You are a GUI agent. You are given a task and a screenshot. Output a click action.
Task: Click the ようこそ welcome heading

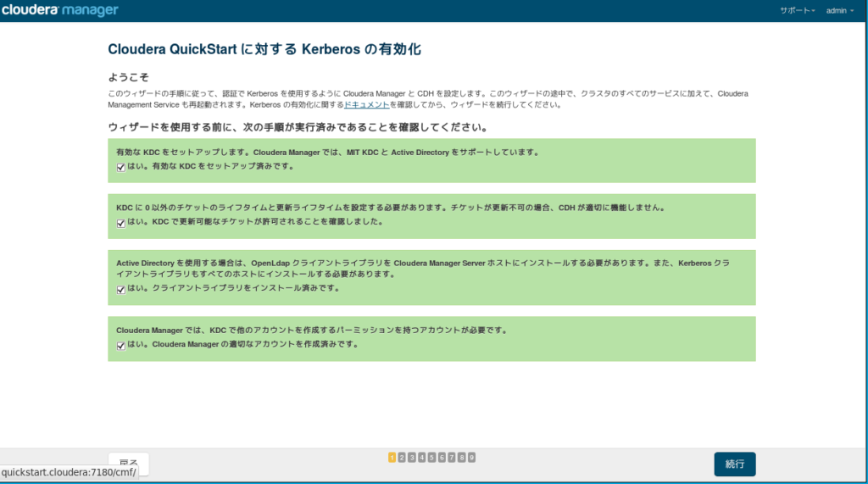pos(129,77)
